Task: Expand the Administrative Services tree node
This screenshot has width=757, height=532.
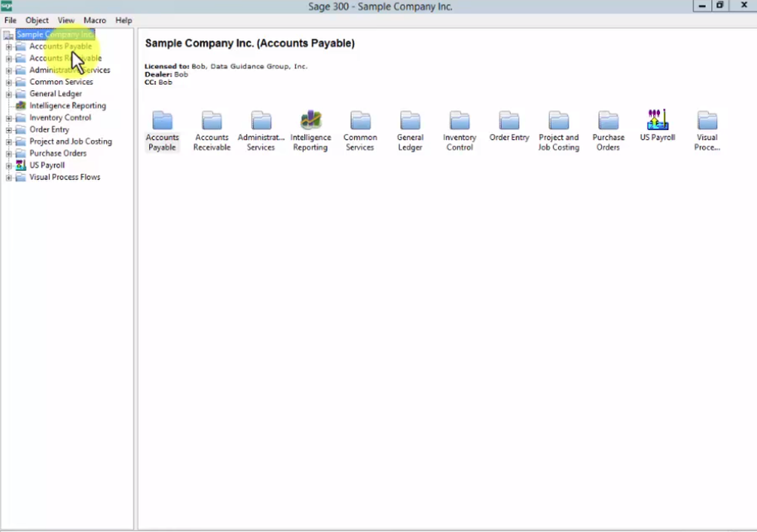Action: [8, 70]
